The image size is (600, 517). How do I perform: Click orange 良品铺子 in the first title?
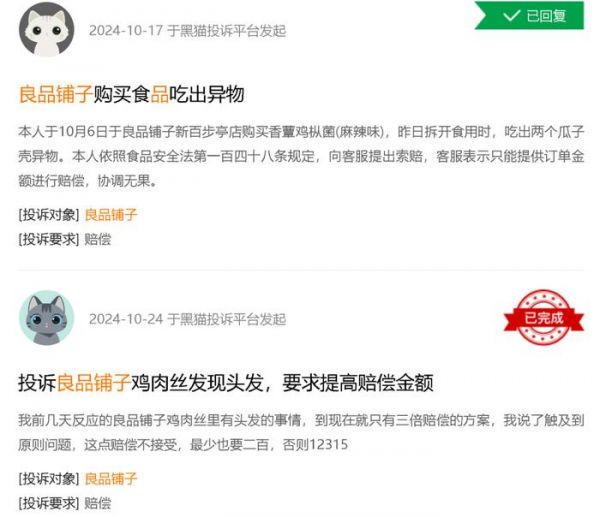55,94
